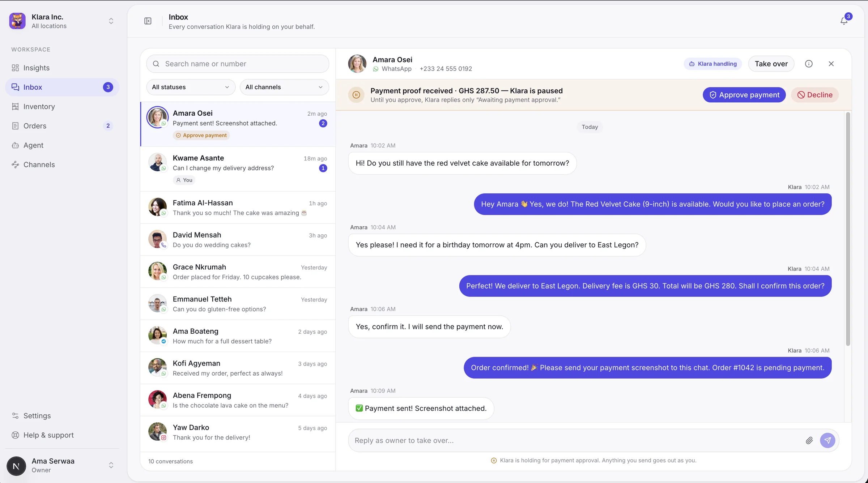Click the Klara Inc. fox logo
Image resolution: width=868 pixels, height=483 pixels.
pos(17,21)
